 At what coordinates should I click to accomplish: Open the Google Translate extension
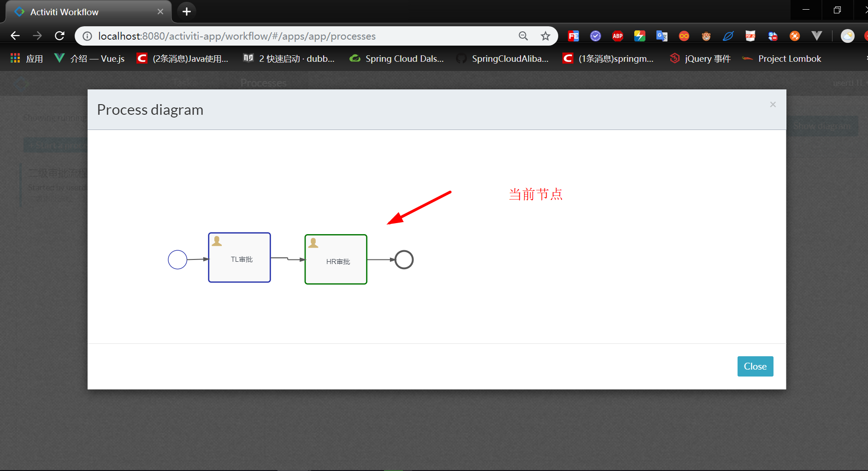point(662,36)
